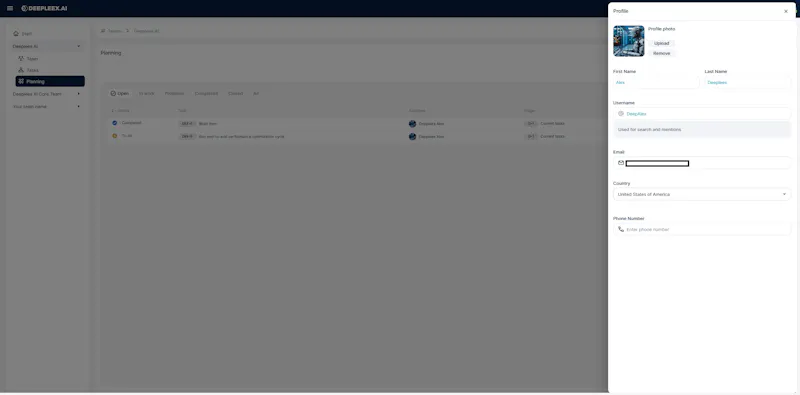Viewport: 800px width, 395px height.
Task: Click the Email input field
Action: click(702, 163)
